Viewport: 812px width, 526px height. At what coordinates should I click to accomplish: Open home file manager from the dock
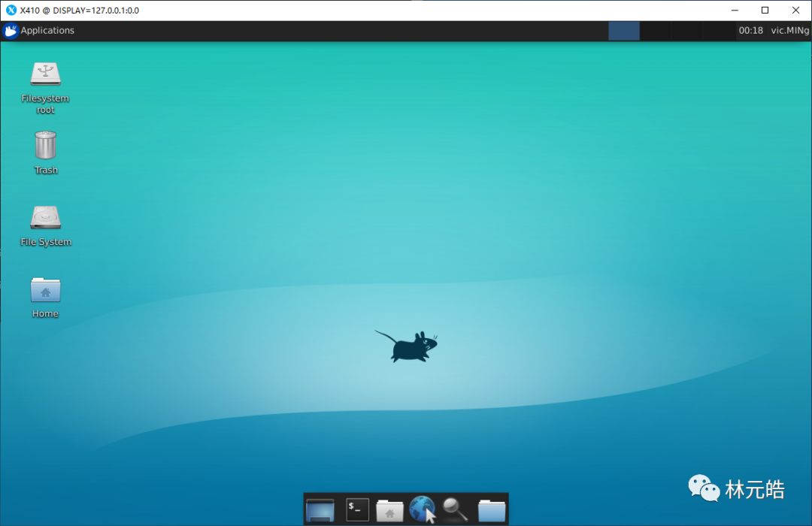(x=389, y=510)
